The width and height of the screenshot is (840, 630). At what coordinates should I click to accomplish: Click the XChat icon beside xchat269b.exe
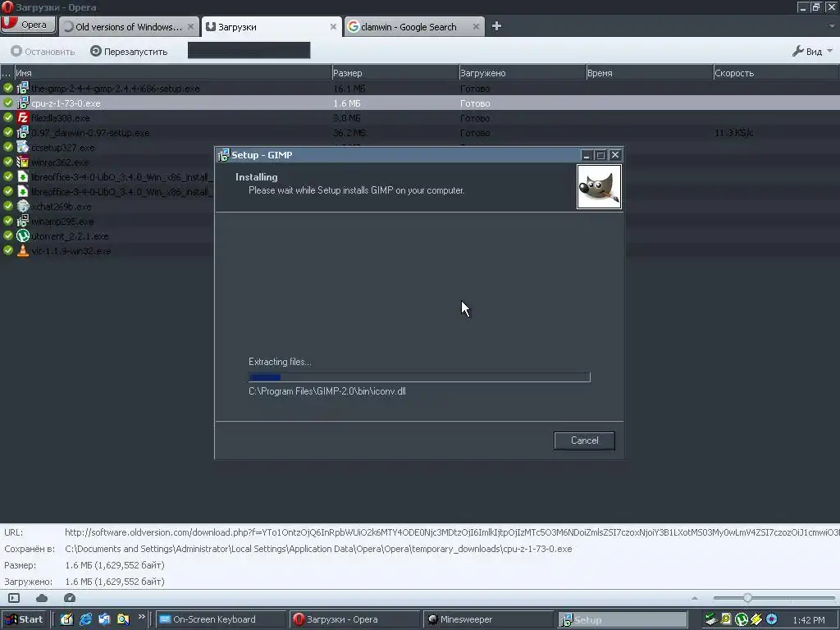[x=22, y=206]
